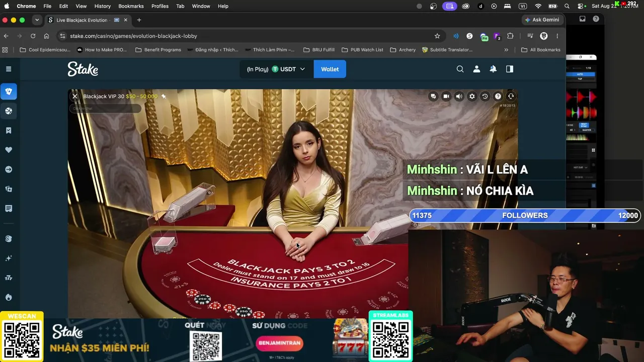Open the Profiles menu

click(x=160, y=6)
